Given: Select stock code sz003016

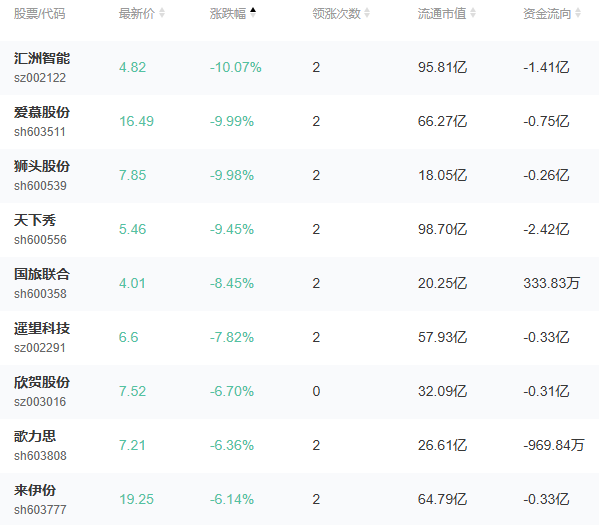Looking at the screenshot, I should pos(40,402).
